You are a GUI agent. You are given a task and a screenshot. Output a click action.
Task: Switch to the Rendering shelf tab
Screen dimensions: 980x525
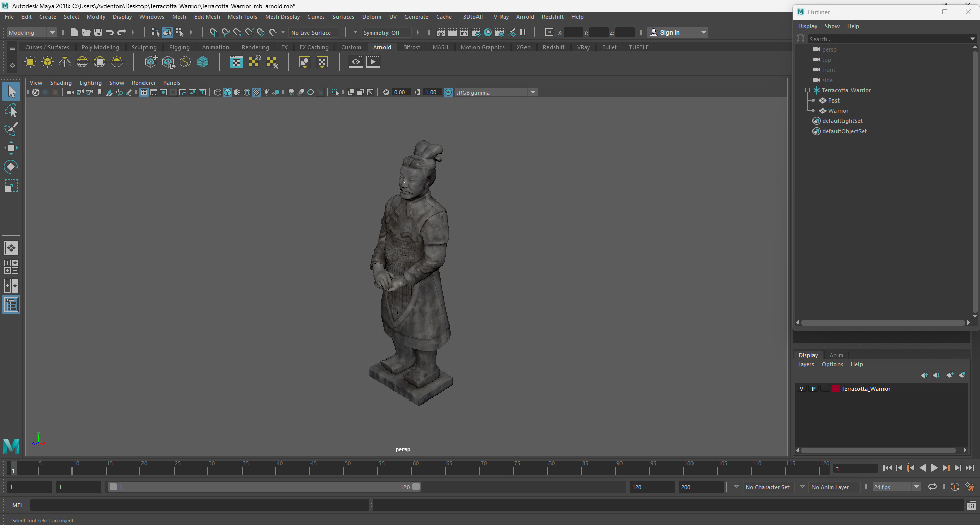(x=255, y=47)
